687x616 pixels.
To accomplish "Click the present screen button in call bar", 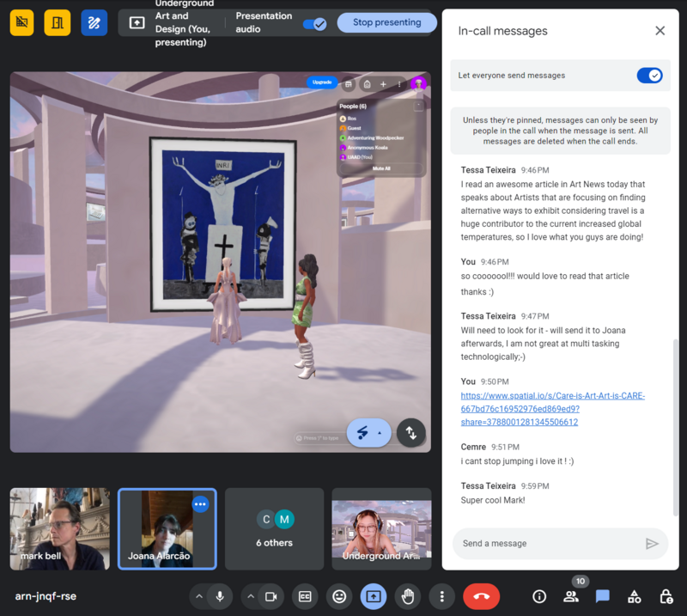I will point(374,596).
